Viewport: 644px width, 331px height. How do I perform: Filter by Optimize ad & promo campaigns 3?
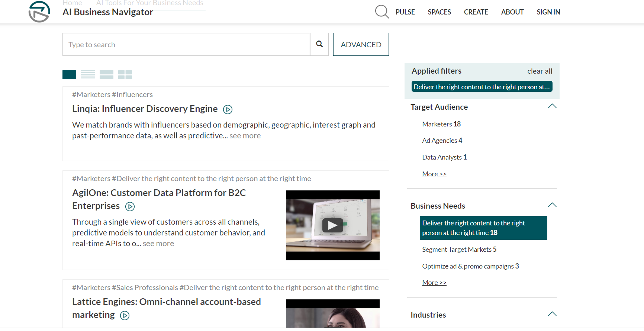click(x=470, y=266)
